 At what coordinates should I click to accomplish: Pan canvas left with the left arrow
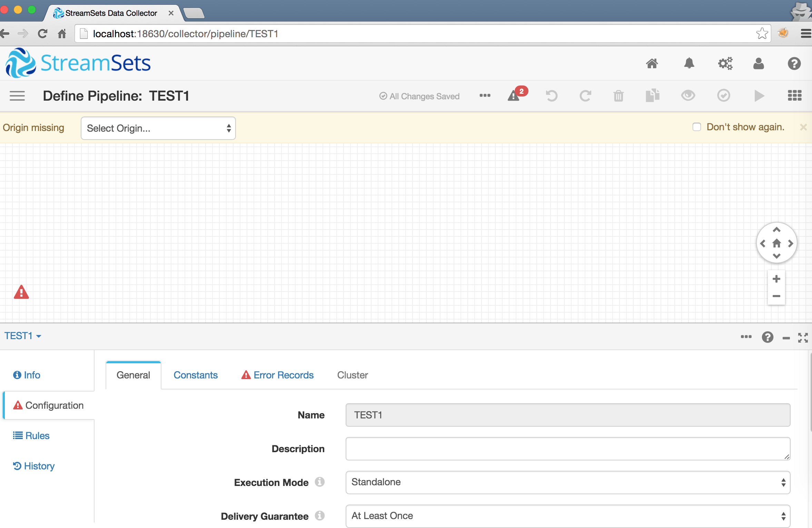[763, 244]
